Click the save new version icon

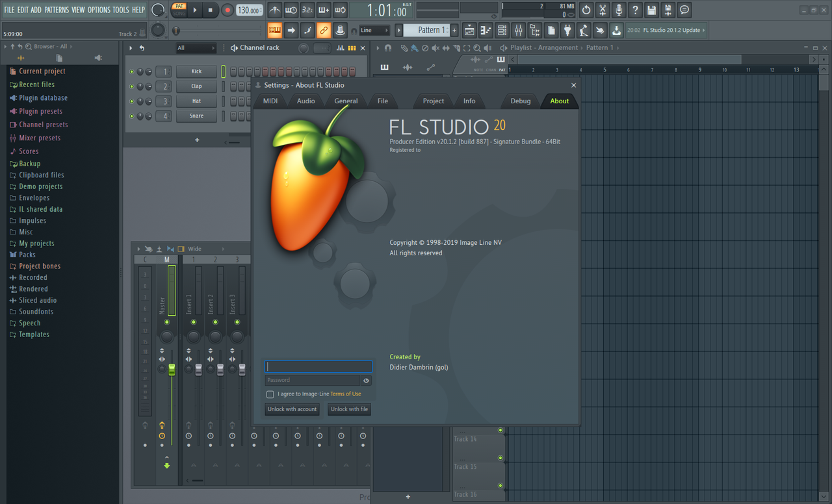click(x=668, y=10)
